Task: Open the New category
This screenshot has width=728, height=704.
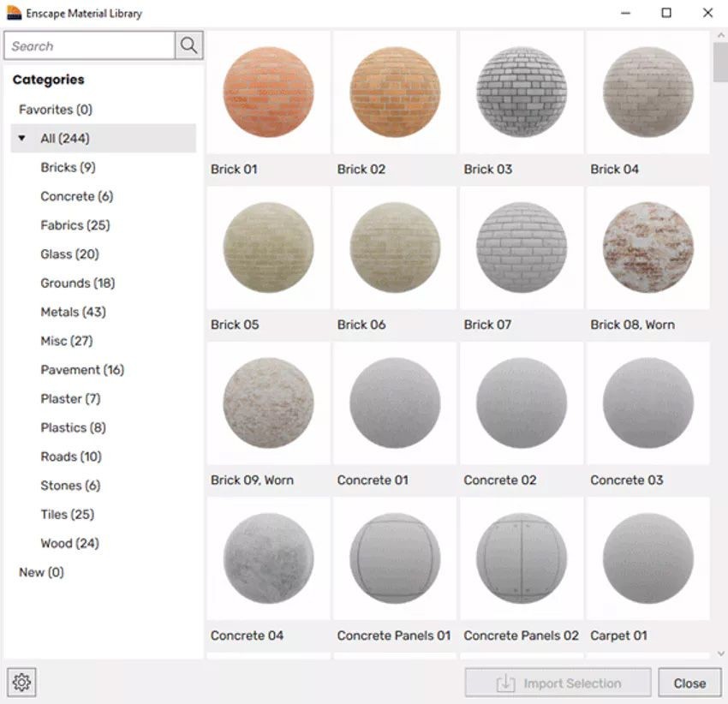Action: coord(41,572)
